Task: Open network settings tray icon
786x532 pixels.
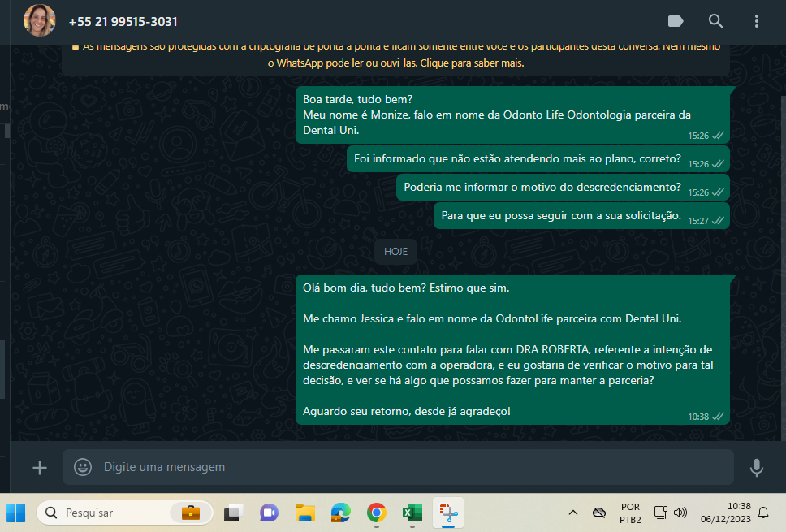Action: [x=661, y=513]
